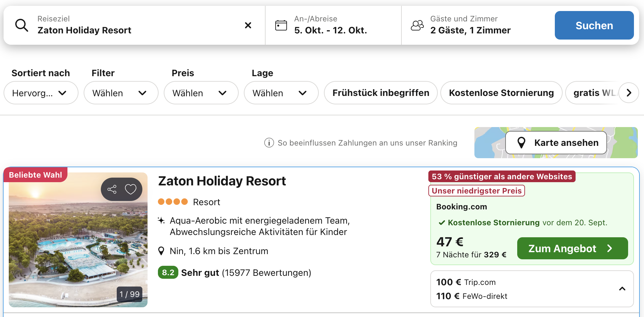Click the green Zum Angebot button
The width and height of the screenshot is (644, 317).
tap(572, 248)
